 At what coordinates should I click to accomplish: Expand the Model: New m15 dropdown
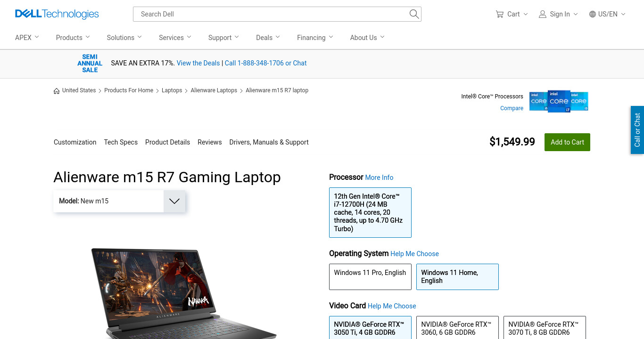point(120,201)
